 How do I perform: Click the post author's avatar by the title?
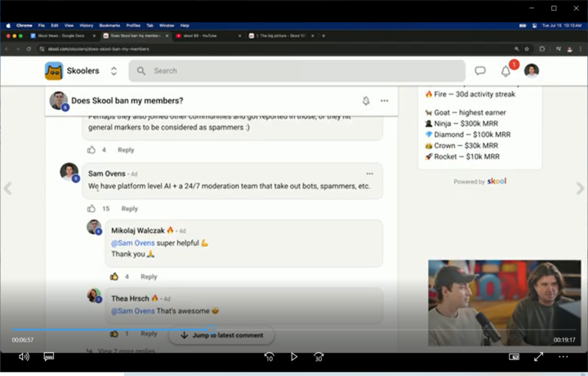pos(59,100)
